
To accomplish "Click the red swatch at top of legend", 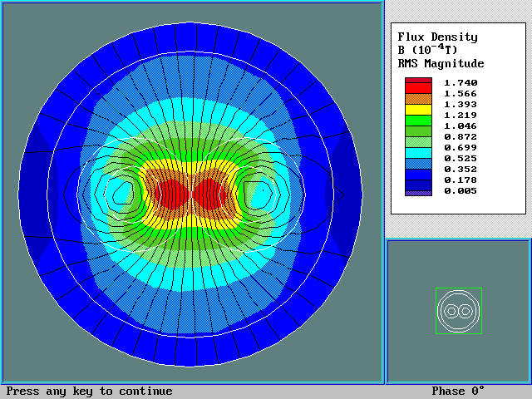I will tap(418, 84).
